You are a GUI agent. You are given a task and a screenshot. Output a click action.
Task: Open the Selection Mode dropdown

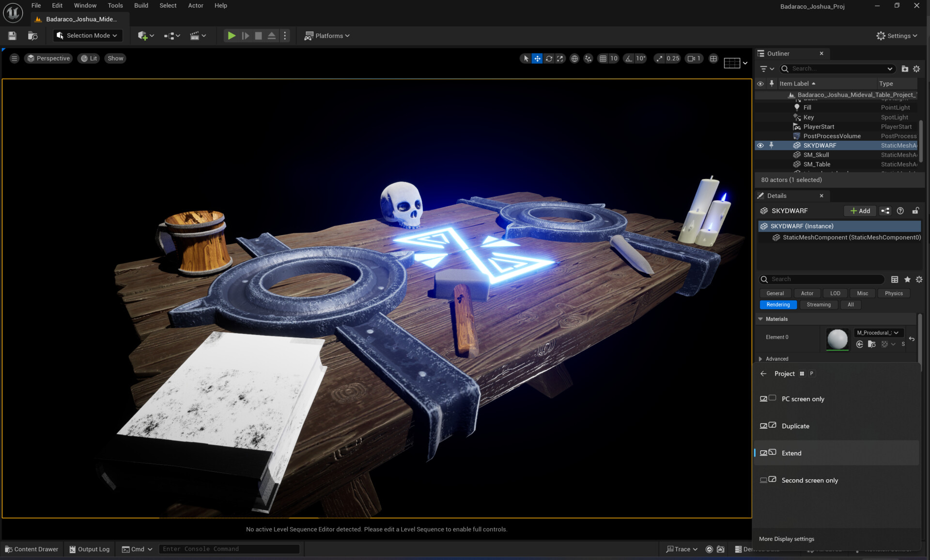[x=88, y=35]
